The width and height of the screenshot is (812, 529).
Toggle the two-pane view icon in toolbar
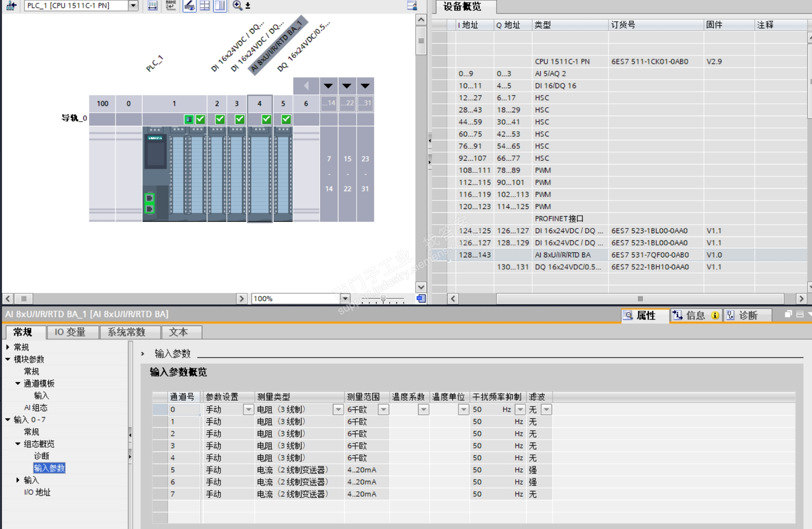[x=220, y=6]
